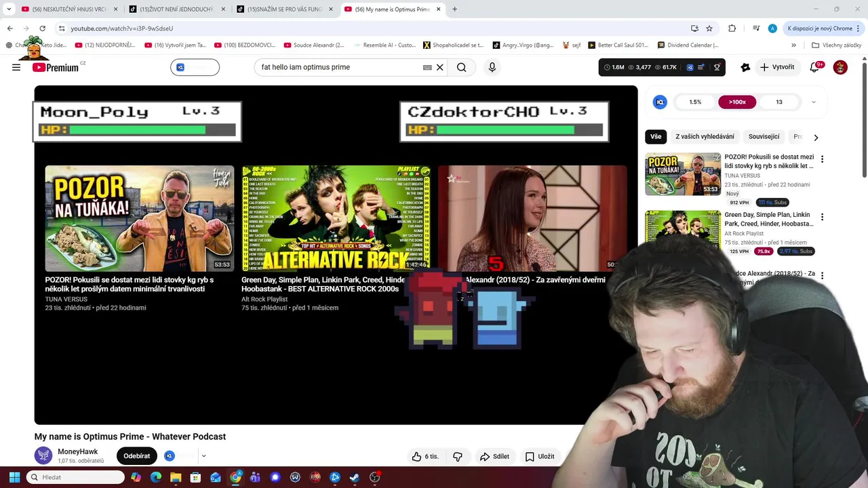Select the >100x score pill
The width and height of the screenshot is (868, 488).
tap(737, 102)
